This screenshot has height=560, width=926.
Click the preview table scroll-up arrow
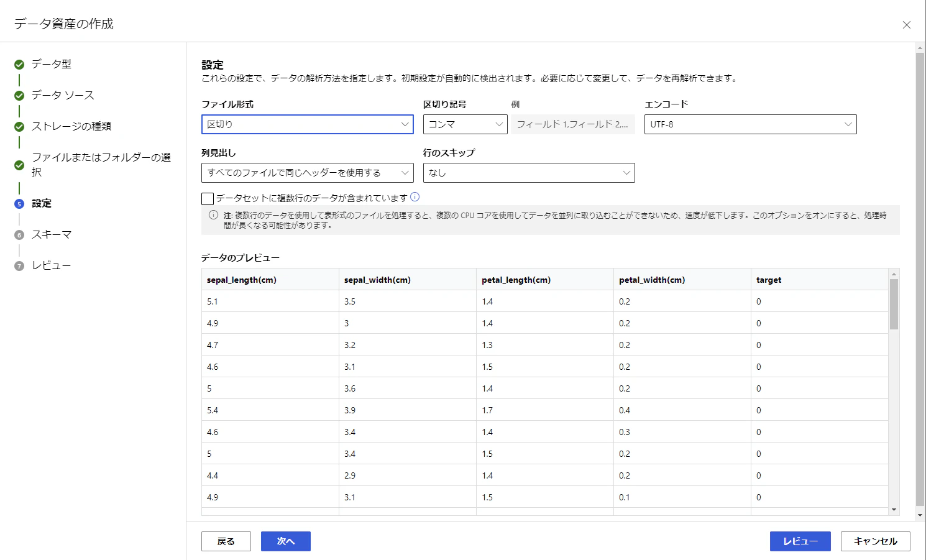(894, 274)
